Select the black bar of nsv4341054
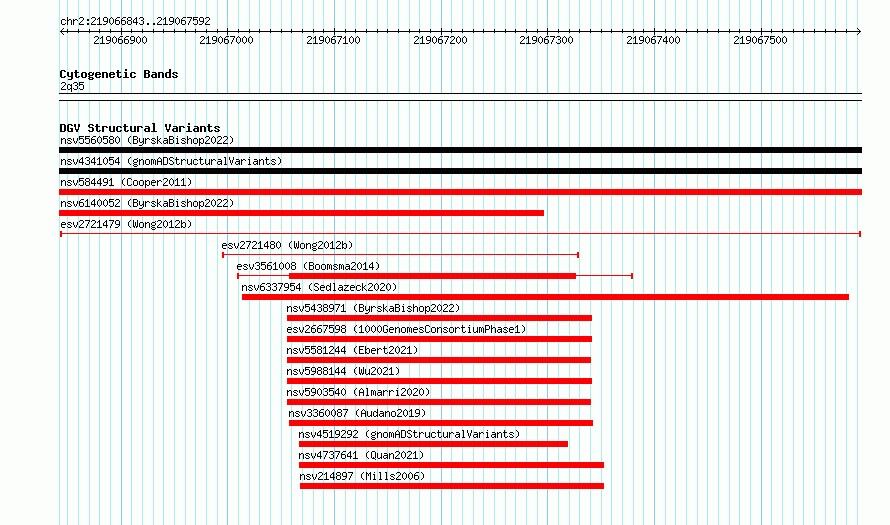This screenshot has height=525, width=890. (x=460, y=171)
